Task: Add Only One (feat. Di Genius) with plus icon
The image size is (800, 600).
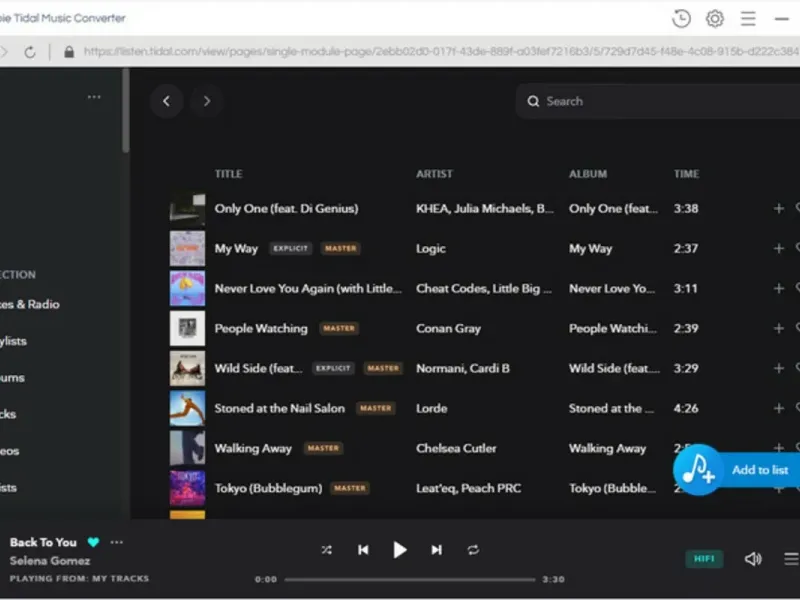Action: point(779,208)
